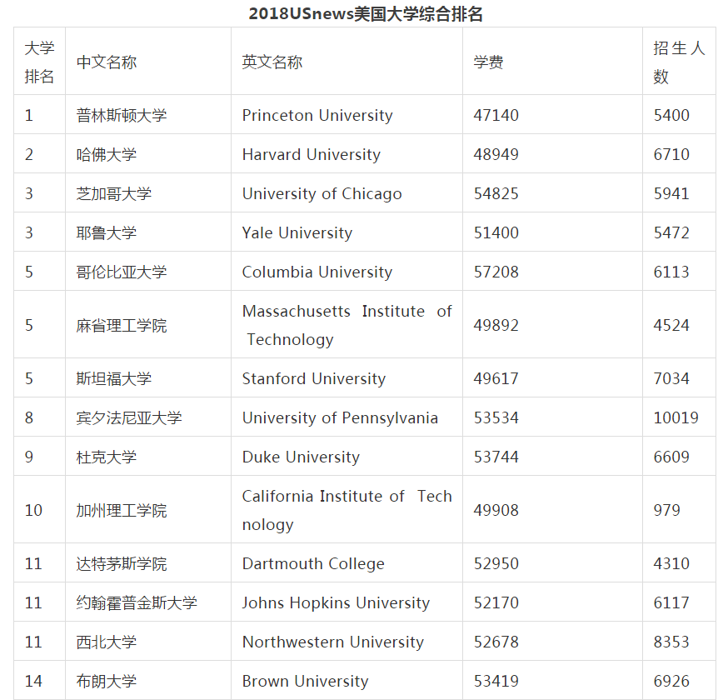
Task: Select the Massachusetts Institute of Technology cell
Action: 347,325
